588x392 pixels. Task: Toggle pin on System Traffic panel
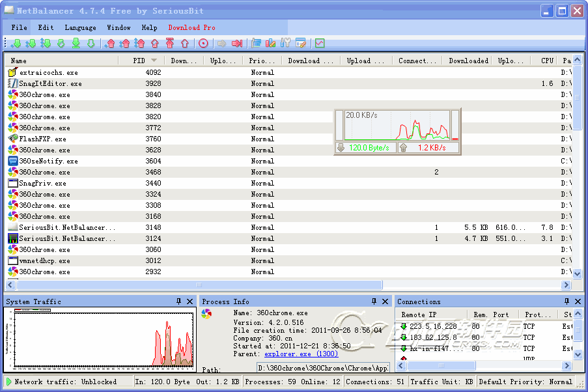coord(178,301)
